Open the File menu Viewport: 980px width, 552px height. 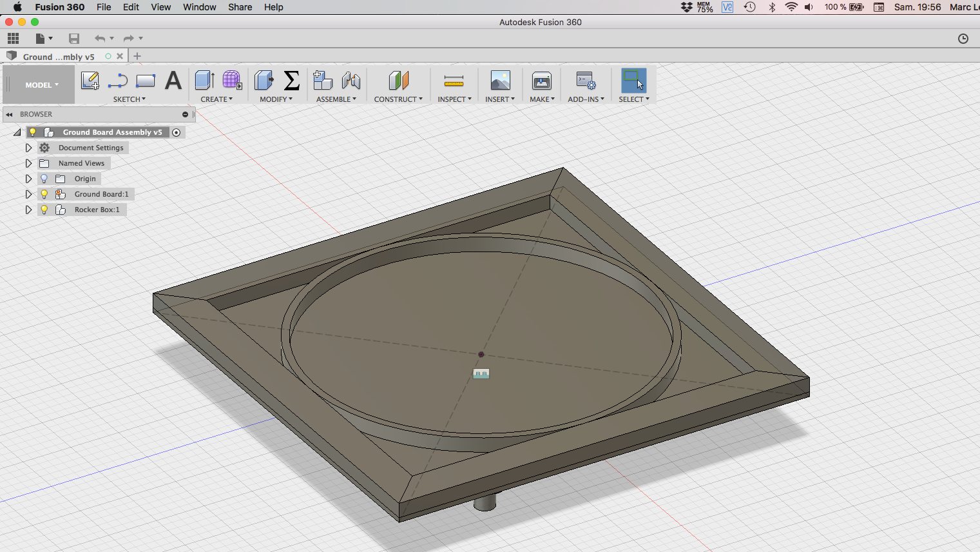click(104, 7)
